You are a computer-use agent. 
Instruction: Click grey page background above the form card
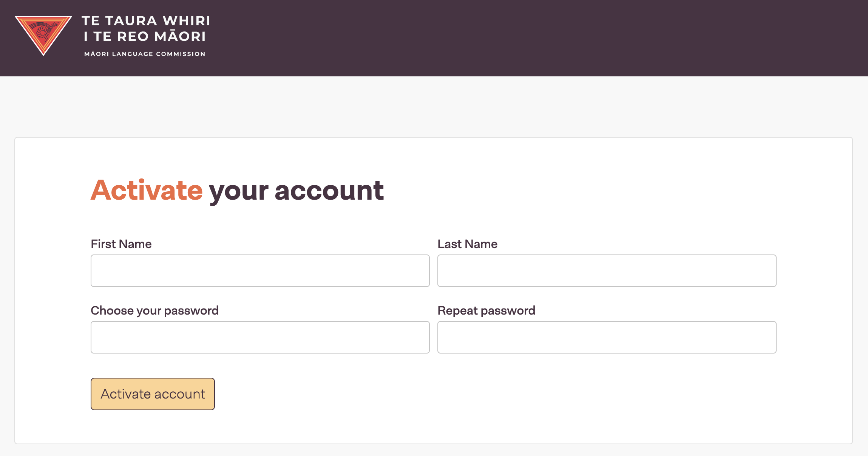434,107
